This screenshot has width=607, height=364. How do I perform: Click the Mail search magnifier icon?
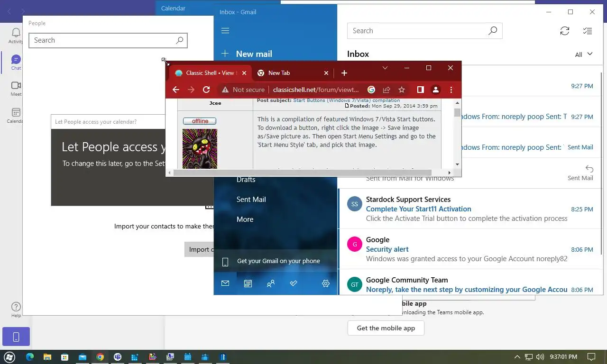point(493,31)
